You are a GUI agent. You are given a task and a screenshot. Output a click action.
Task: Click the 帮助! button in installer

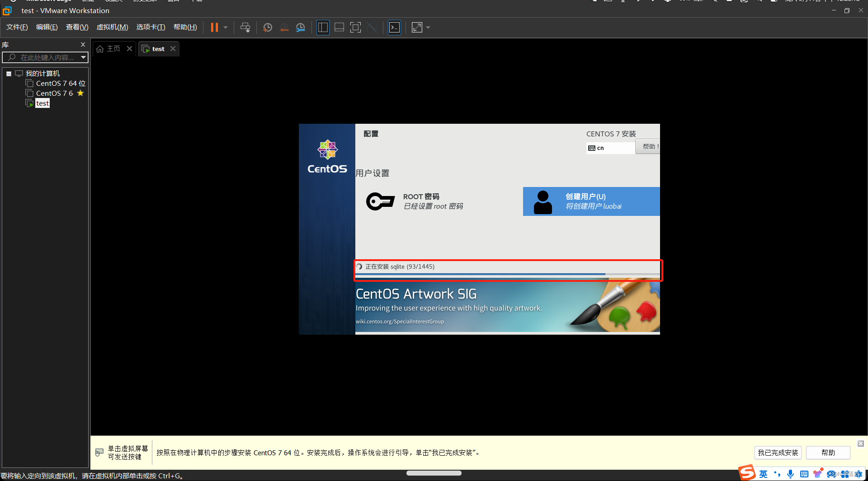tap(648, 146)
